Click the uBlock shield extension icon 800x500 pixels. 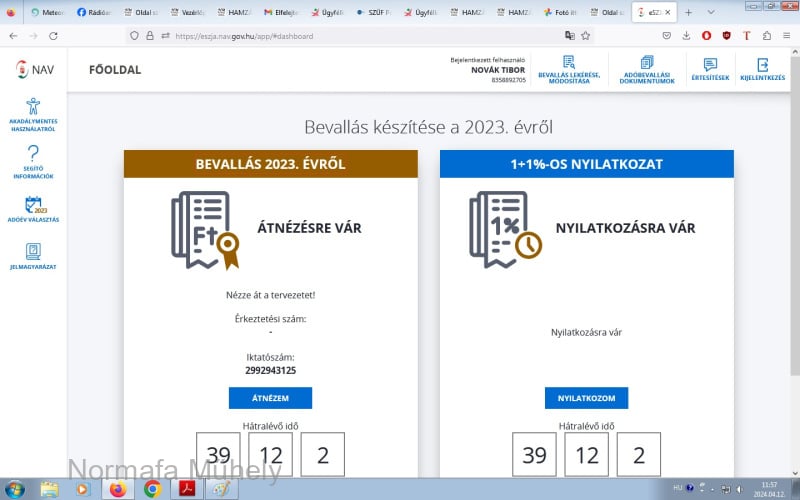[727, 35]
